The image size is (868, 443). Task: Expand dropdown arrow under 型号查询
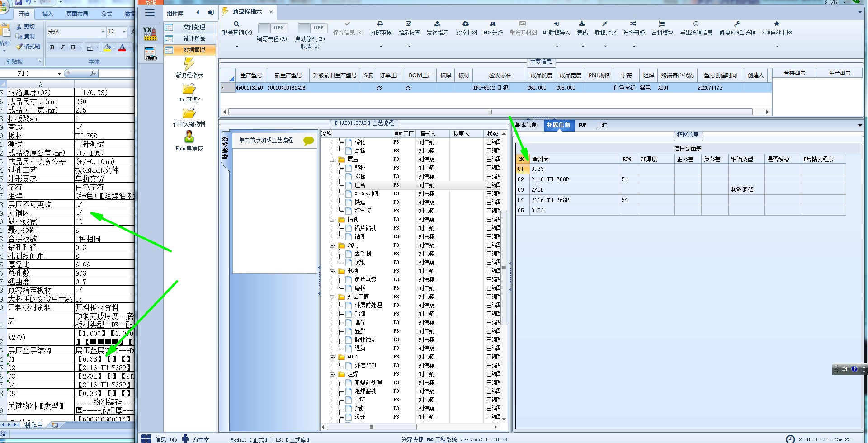(x=236, y=46)
